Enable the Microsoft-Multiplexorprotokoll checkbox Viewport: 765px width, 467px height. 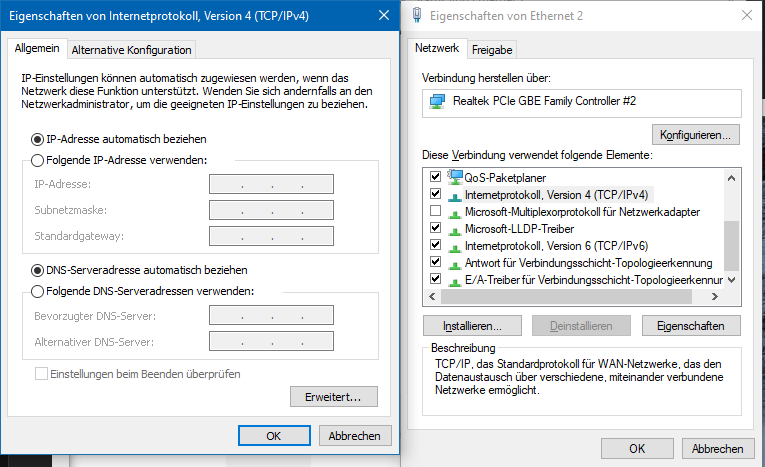[435, 211]
